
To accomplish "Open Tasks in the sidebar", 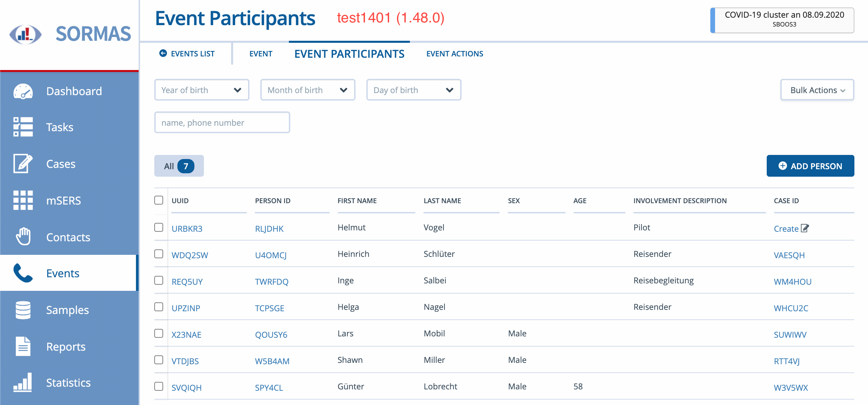I will (69, 127).
